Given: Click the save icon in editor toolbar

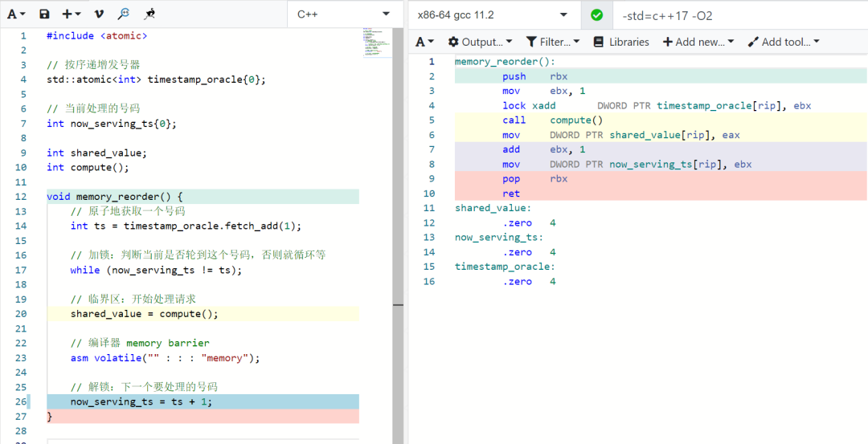Looking at the screenshot, I should (44, 14).
